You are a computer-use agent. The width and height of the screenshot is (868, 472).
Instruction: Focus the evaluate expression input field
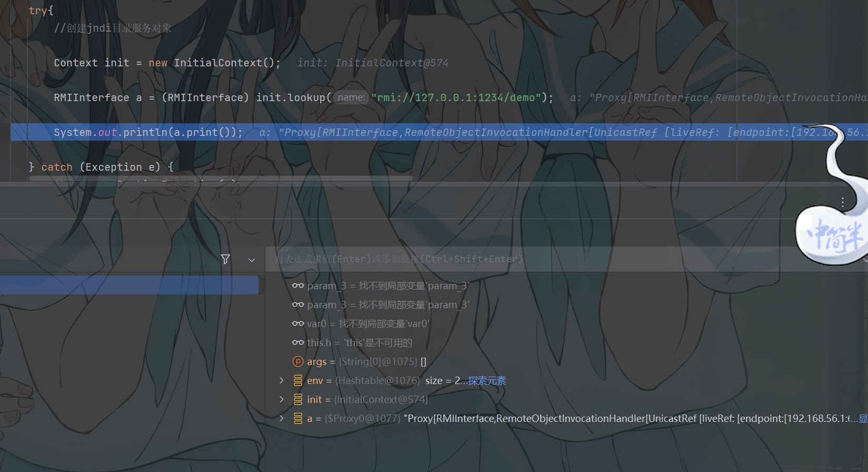(x=564, y=259)
